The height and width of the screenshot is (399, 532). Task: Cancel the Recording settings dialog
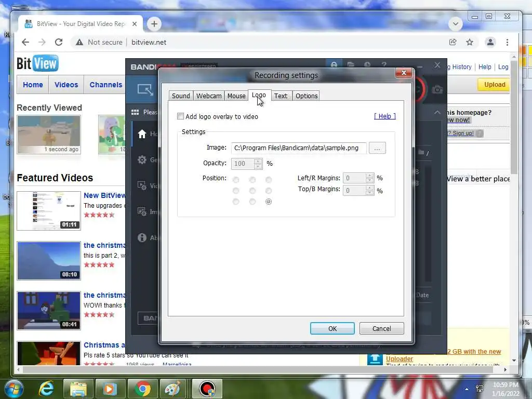tap(382, 328)
